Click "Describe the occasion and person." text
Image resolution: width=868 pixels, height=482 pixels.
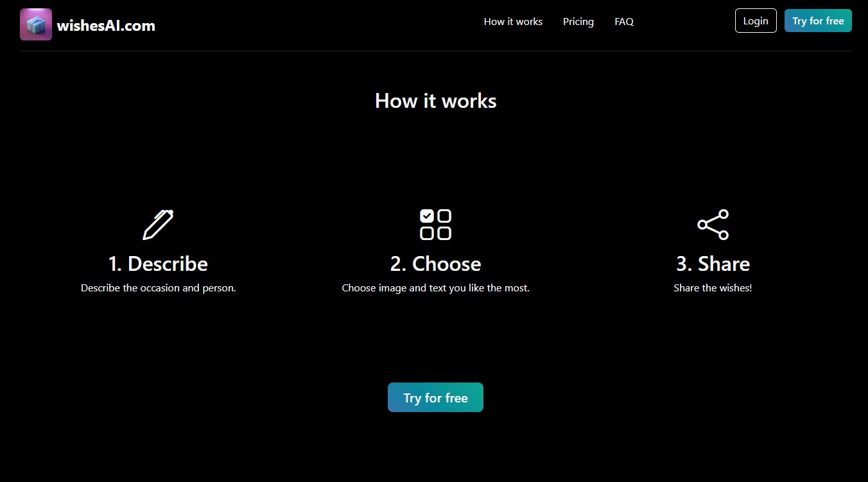(x=158, y=288)
